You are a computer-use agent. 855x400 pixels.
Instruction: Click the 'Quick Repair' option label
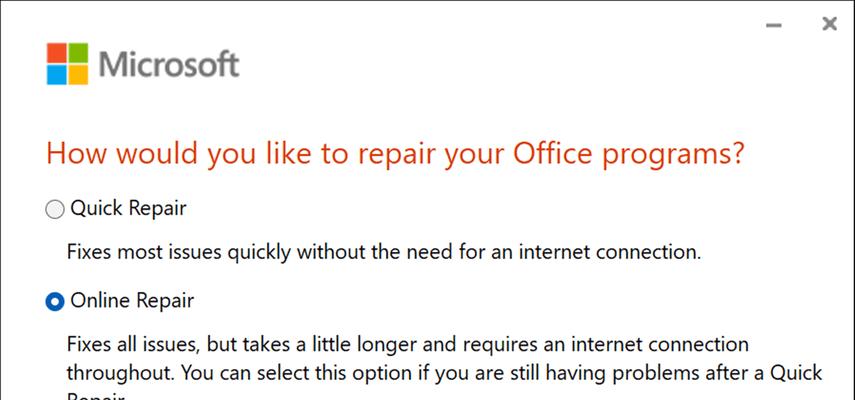[x=129, y=209]
